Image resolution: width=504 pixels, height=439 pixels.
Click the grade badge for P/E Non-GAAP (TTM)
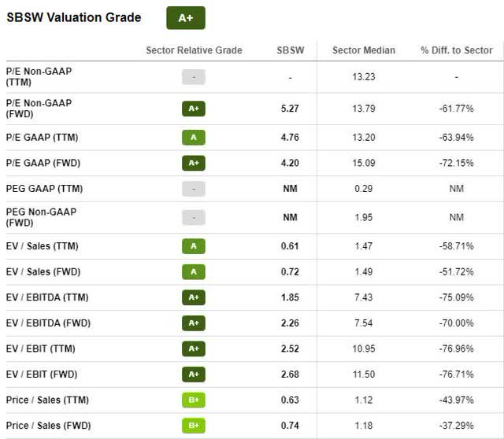coord(194,77)
